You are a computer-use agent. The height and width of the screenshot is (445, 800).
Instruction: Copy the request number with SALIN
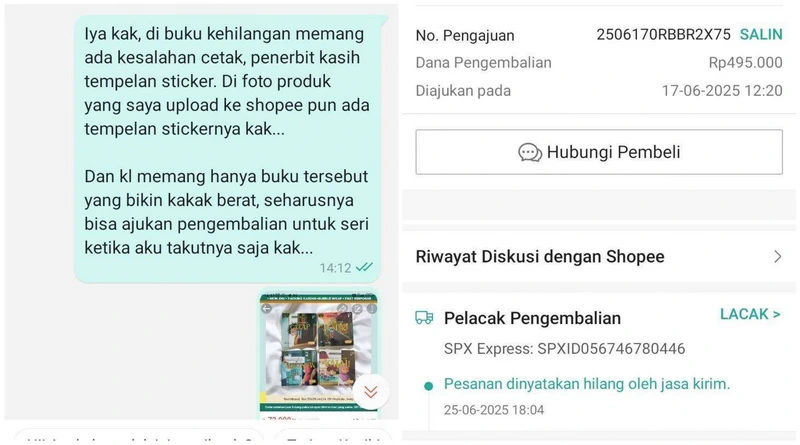coord(761,35)
